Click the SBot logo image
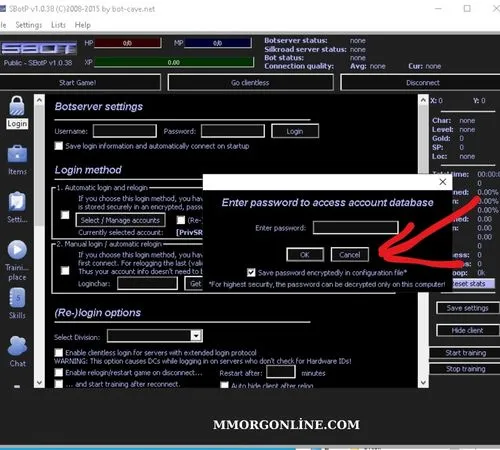 [x=39, y=49]
